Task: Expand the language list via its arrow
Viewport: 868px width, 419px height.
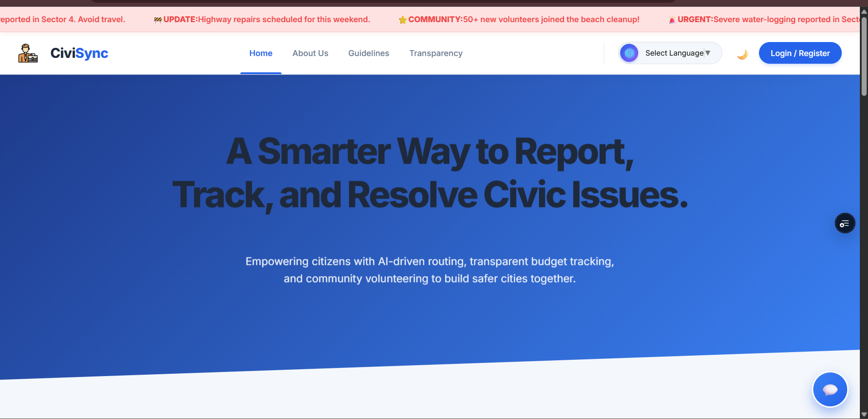Action: point(707,53)
